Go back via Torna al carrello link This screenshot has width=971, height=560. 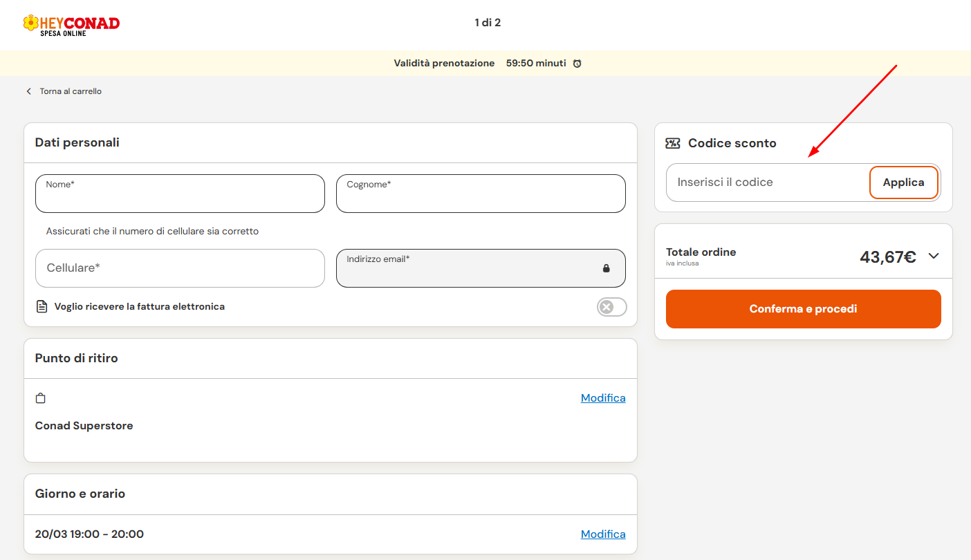coord(70,91)
